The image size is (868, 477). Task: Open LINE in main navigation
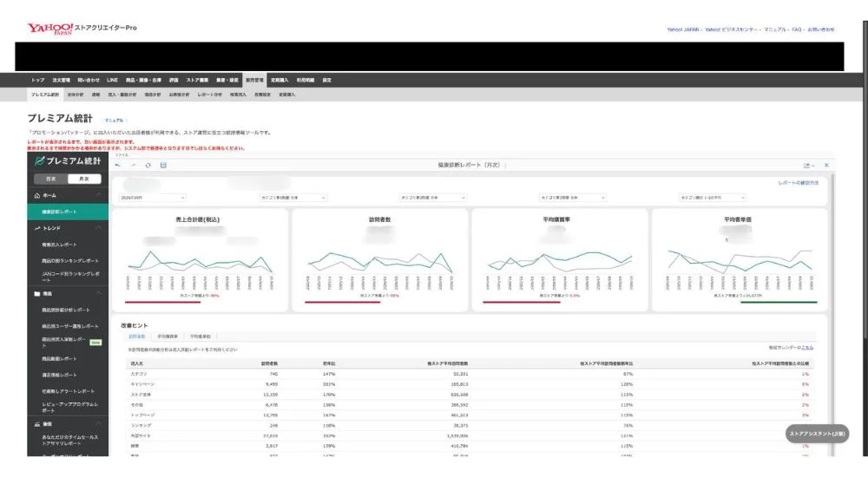click(112, 81)
